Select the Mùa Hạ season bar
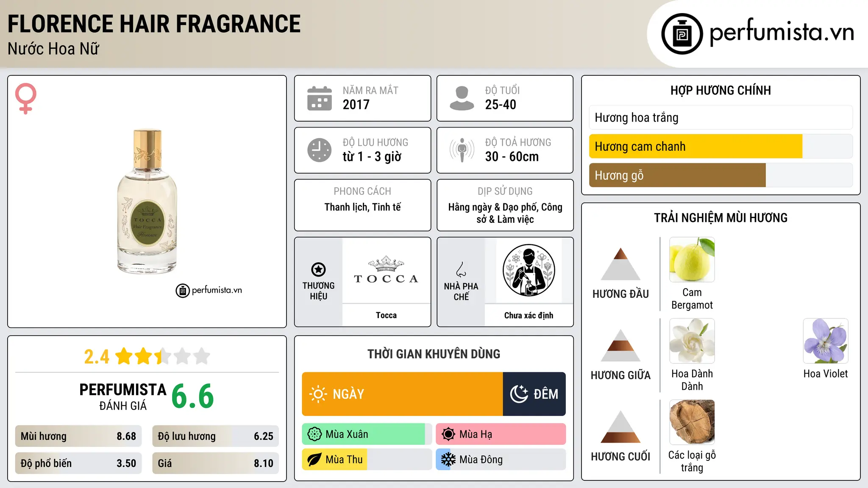868x488 pixels. click(501, 434)
